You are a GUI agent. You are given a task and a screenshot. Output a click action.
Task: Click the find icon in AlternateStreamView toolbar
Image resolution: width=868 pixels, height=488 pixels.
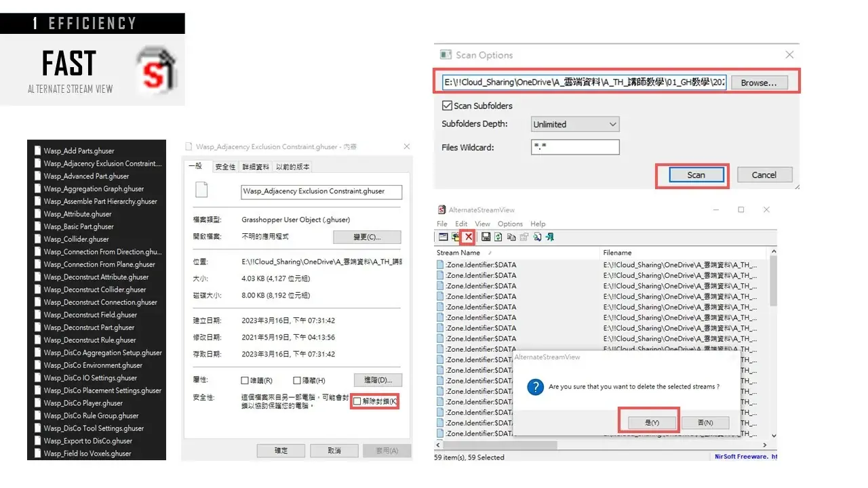click(537, 237)
